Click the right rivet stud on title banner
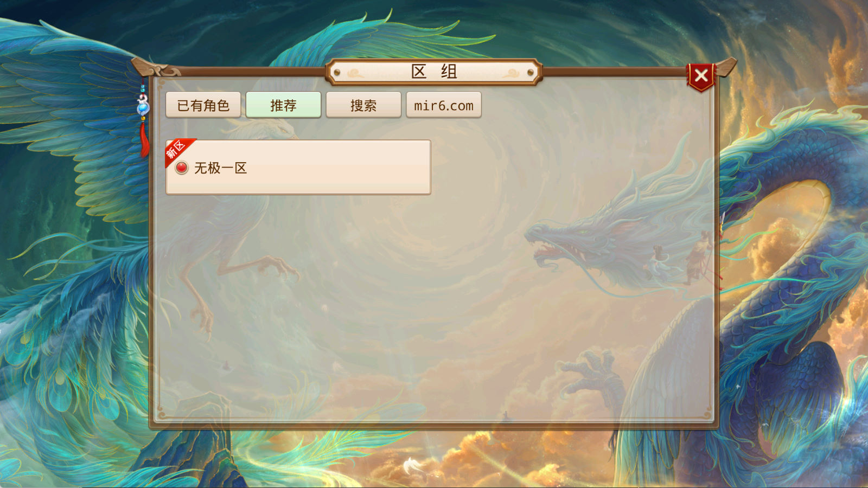The height and width of the screenshot is (488, 868). [531, 72]
